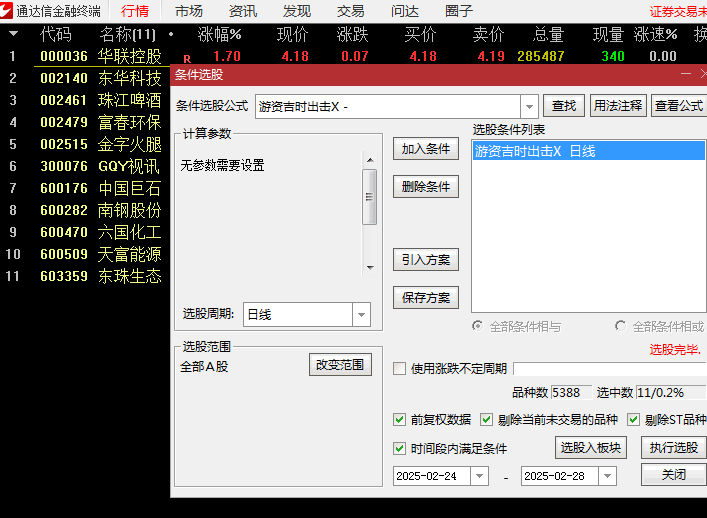Select 游资吉时出击X 日线 condition in list
This screenshot has width=707, height=518.
[x=589, y=151]
